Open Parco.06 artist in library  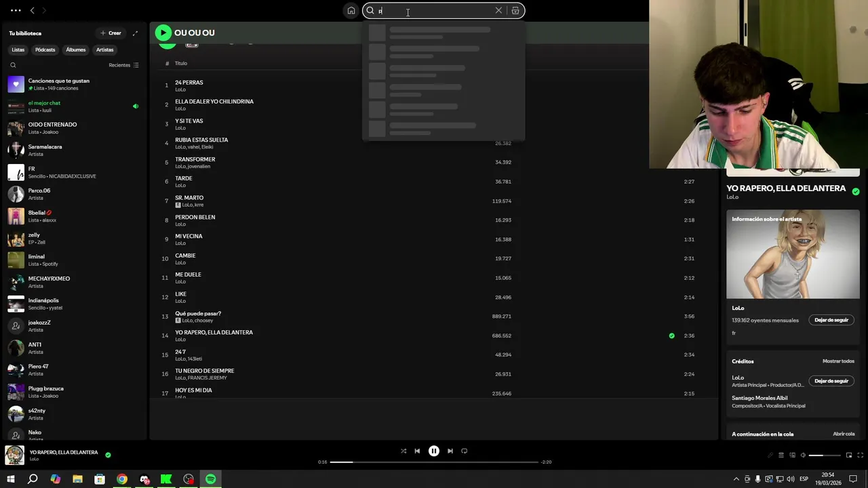point(73,194)
